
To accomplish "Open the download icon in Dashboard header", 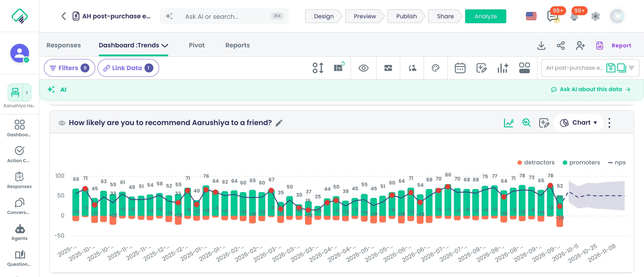I will coord(541,45).
